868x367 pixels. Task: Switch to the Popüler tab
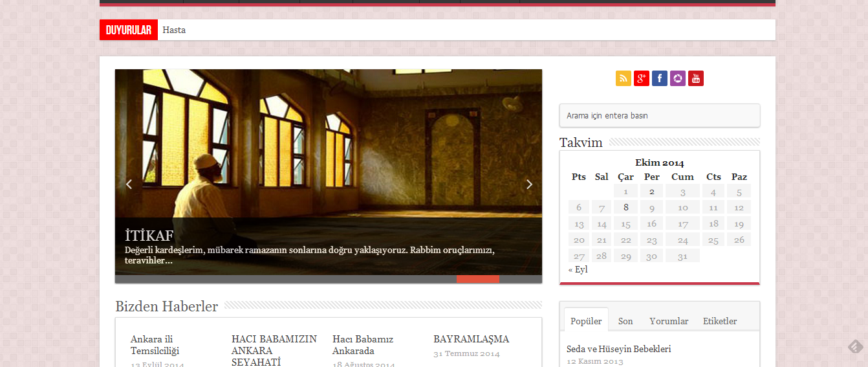(586, 321)
